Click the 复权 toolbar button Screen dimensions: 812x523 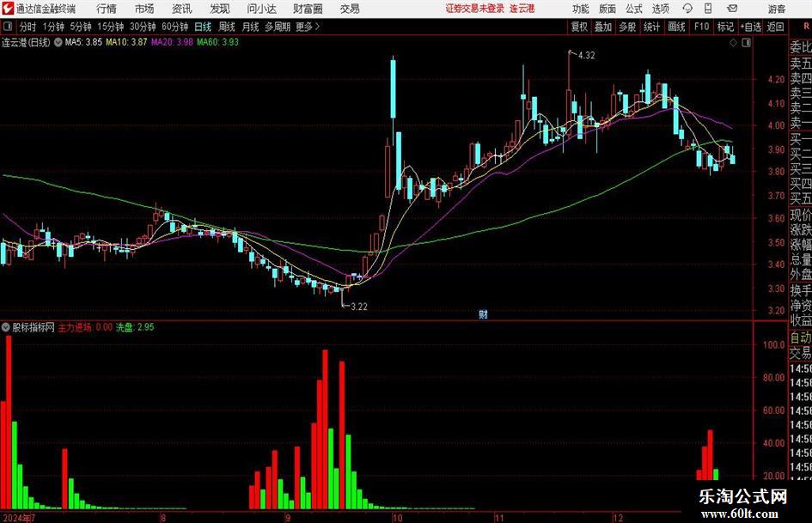pos(579,27)
